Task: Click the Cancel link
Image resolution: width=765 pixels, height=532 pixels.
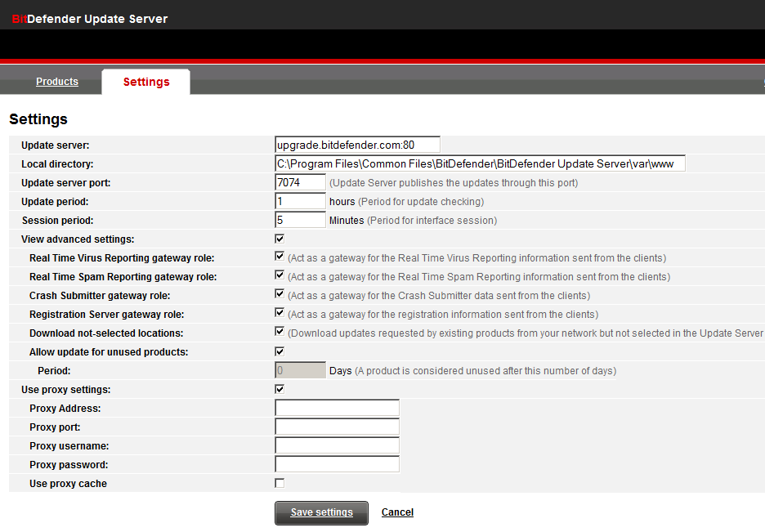Action: click(397, 512)
